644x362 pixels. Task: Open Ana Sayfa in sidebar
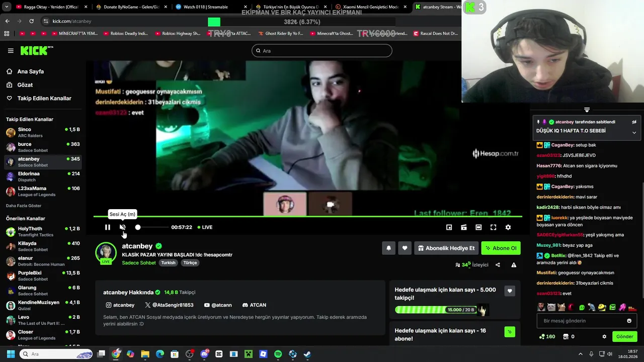[x=25, y=71]
